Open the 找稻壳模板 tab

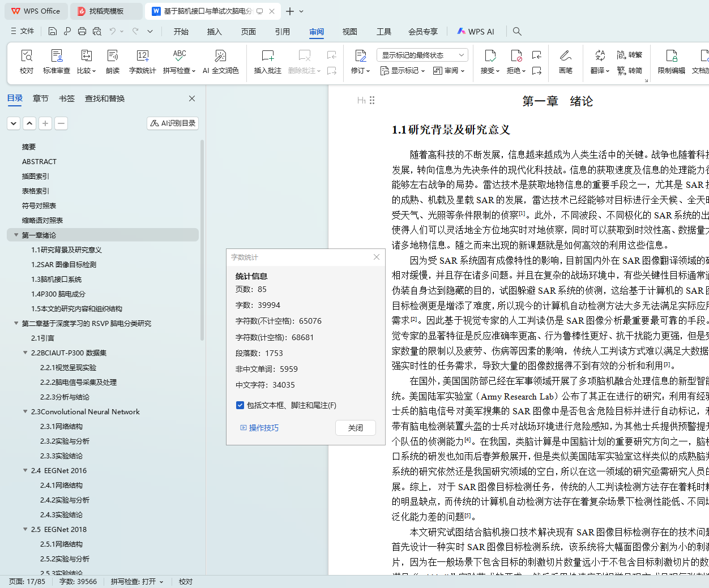[x=106, y=11]
